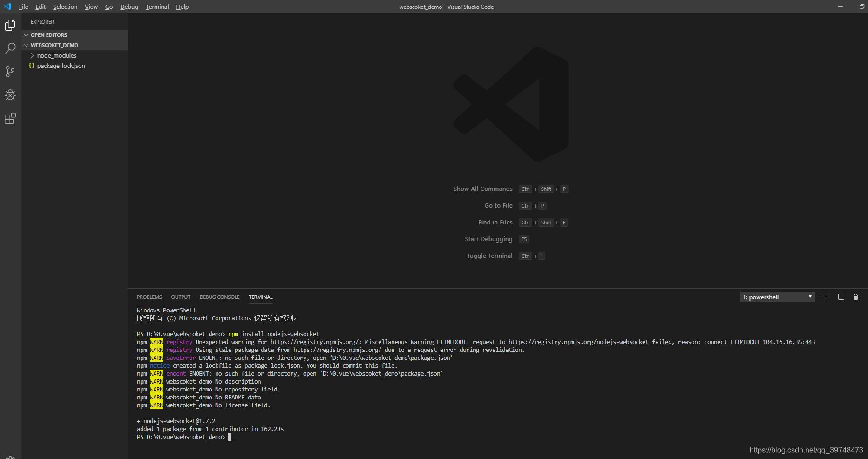
Task: Click the 'npm install nodejs-websocket' command line
Action: point(228,334)
